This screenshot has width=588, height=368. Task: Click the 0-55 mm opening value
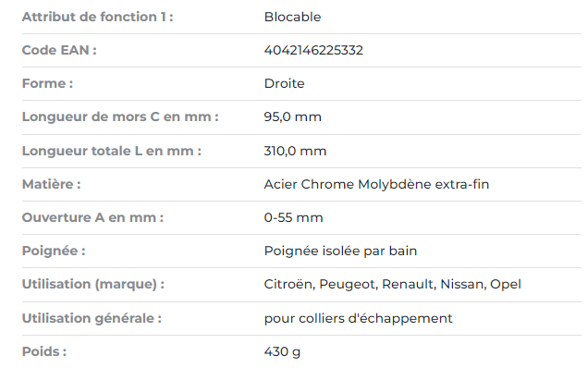(293, 217)
